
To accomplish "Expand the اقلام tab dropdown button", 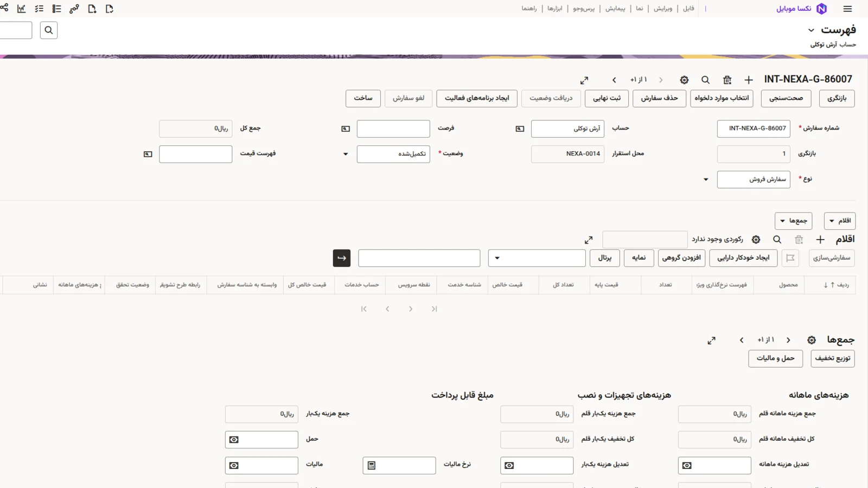I will [840, 221].
